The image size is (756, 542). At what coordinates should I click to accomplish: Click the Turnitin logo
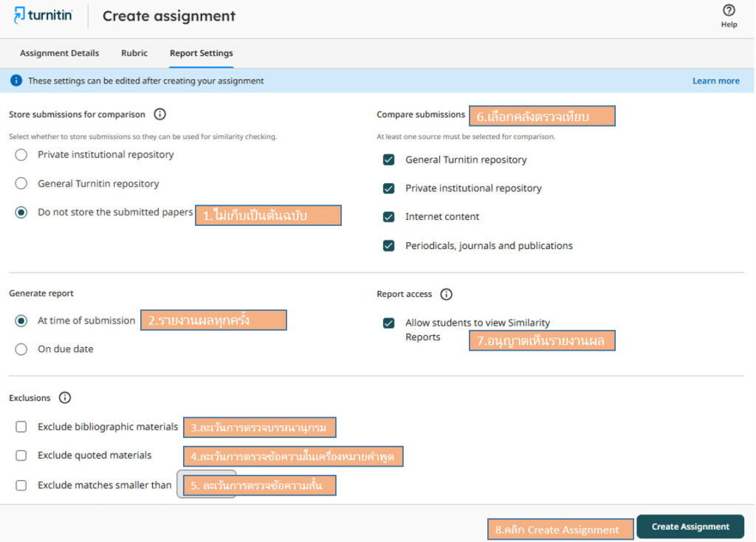(x=43, y=16)
